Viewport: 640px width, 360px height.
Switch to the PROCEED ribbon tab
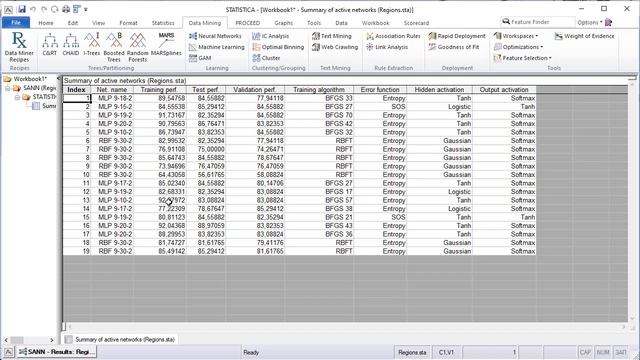coord(247,23)
